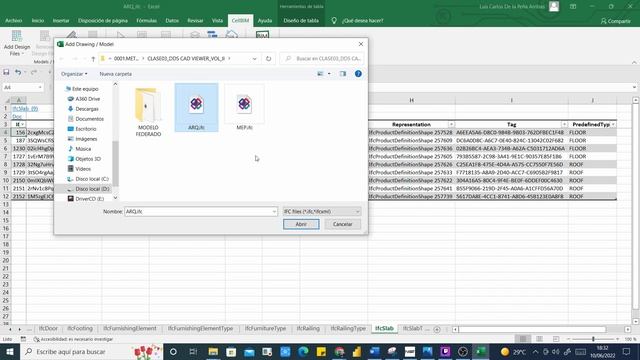640x360 pixels.
Task: Open the Name Box dropdown arrow
Action: coord(40,87)
